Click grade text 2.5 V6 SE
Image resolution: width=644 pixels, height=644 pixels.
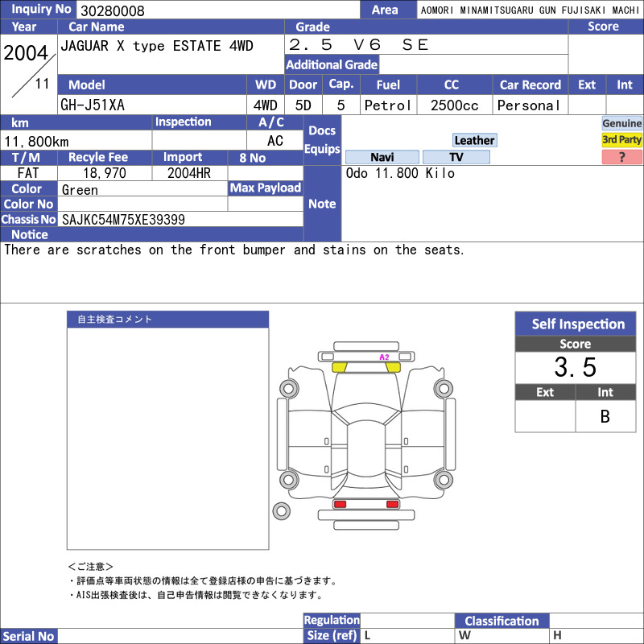[x=358, y=44]
